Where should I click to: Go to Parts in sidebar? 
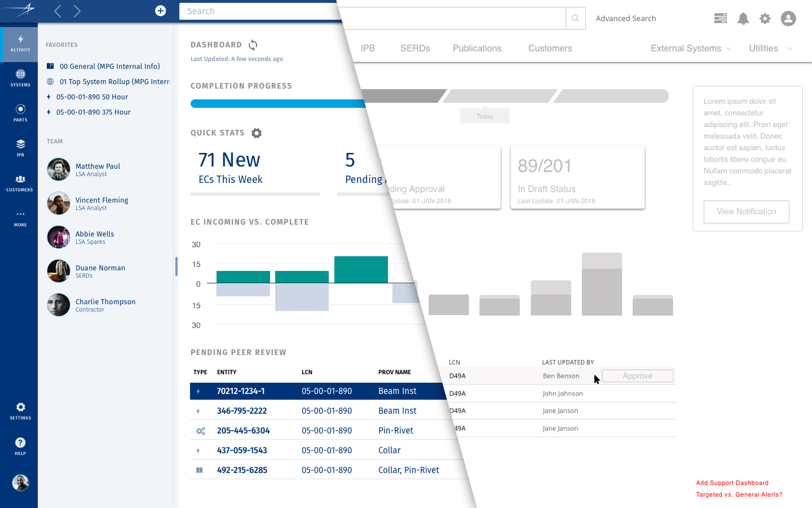point(20,113)
